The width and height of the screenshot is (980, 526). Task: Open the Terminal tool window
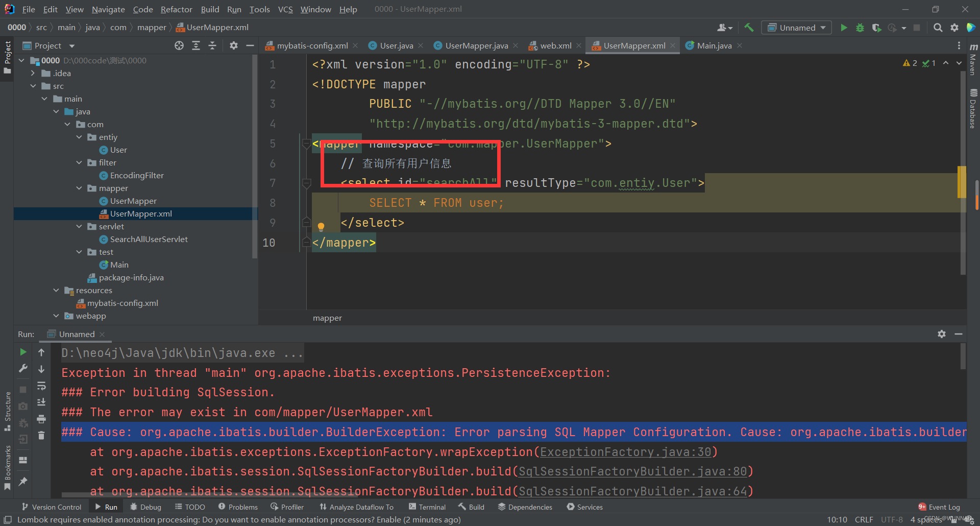(x=427, y=507)
